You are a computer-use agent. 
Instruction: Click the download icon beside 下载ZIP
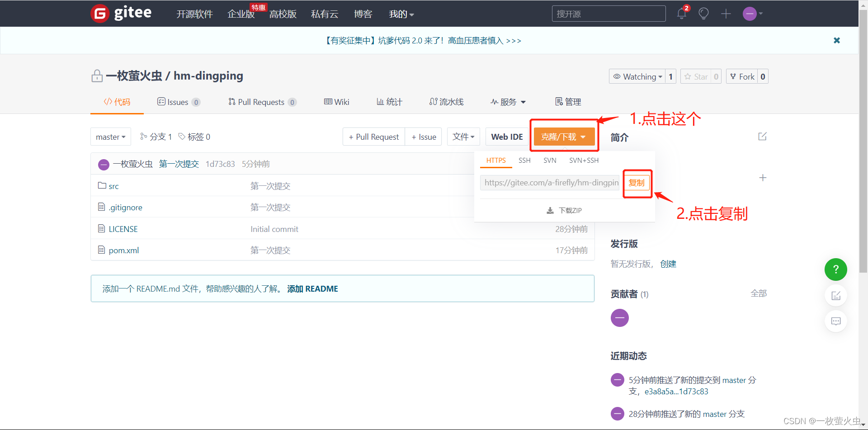[x=550, y=211]
